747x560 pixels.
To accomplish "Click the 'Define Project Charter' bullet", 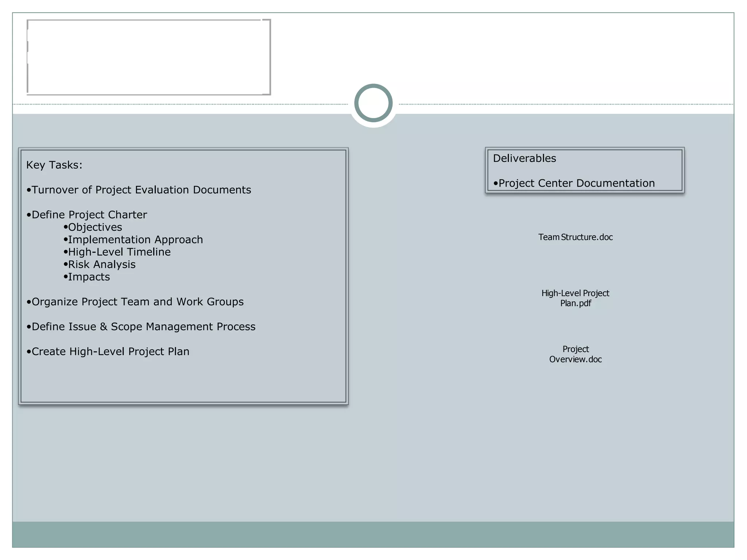I will point(87,215).
